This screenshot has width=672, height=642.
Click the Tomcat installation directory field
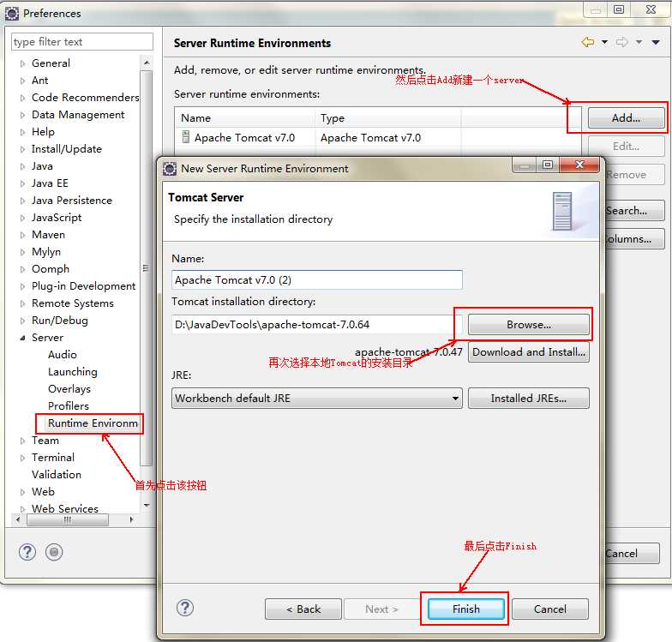317,324
